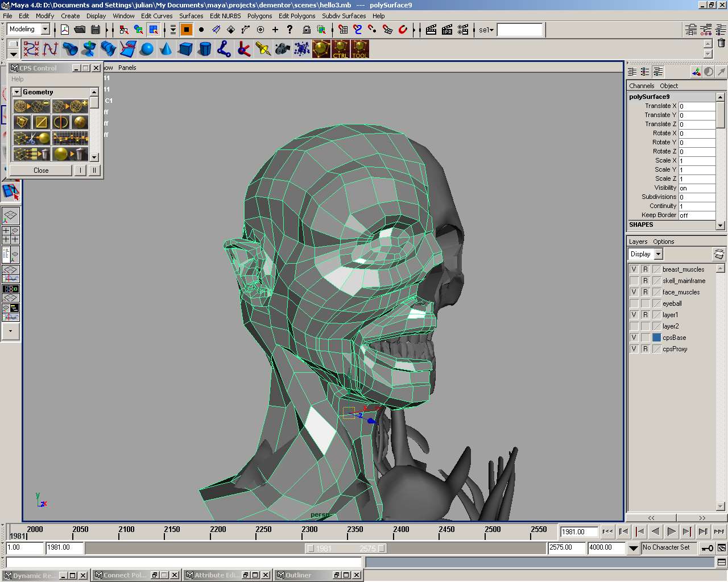Click the polygon cone shelf icon
Image resolution: width=728 pixels, height=582 pixels.
click(x=166, y=49)
